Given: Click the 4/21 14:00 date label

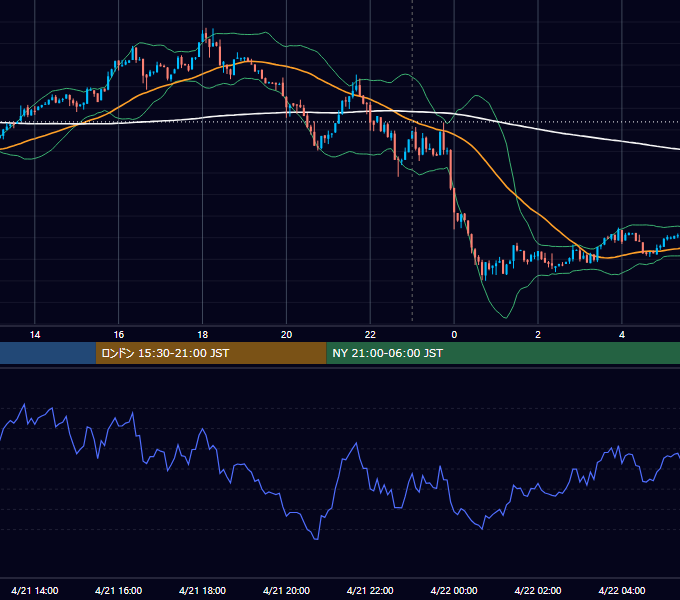Looking at the screenshot, I should pos(35,590).
